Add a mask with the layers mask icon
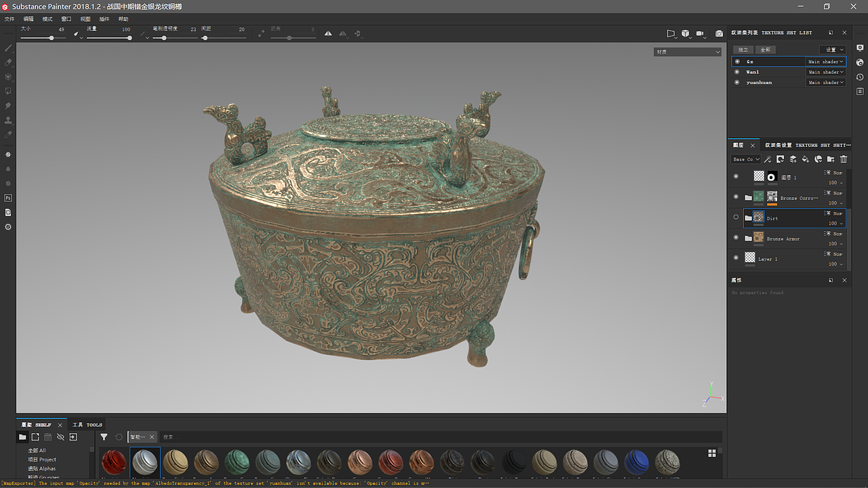The width and height of the screenshot is (868, 488). point(781,159)
